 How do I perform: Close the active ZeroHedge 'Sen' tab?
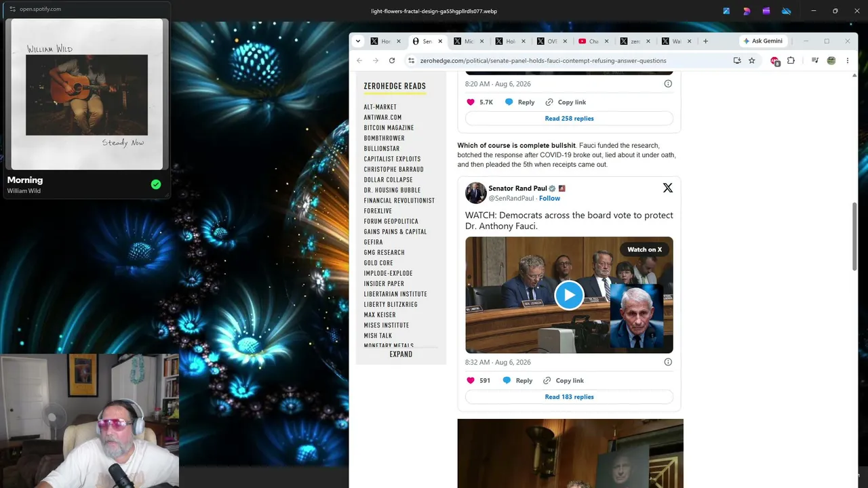[x=440, y=41]
